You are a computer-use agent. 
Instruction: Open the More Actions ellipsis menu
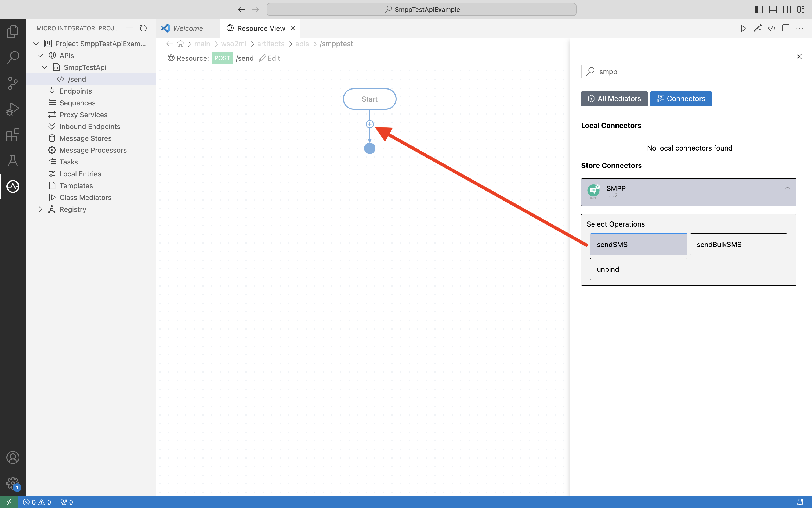pos(800,28)
